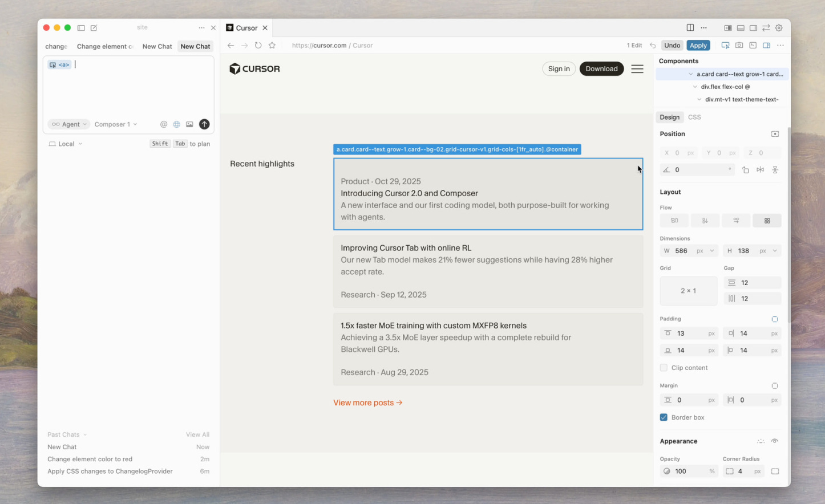
Task: Toggle appearance visibility eye icon
Action: click(x=775, y=441)
